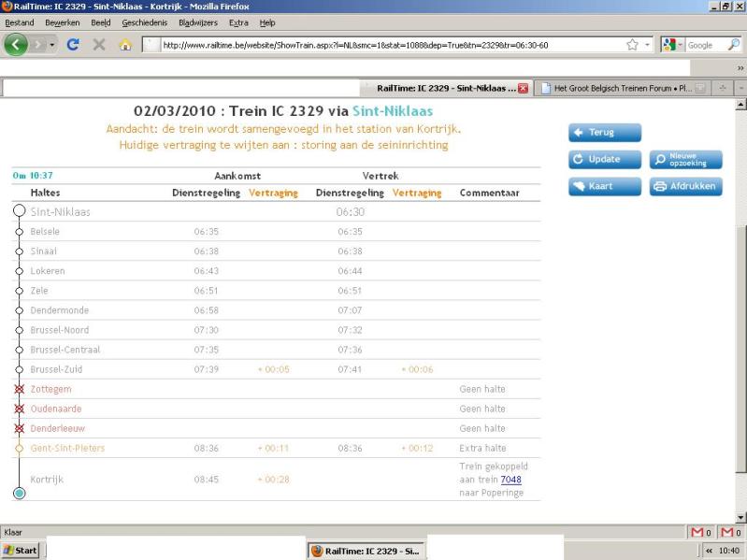The image size is (747, 560).
Task: Open the search engine selector dropdown
Action: 672,44
